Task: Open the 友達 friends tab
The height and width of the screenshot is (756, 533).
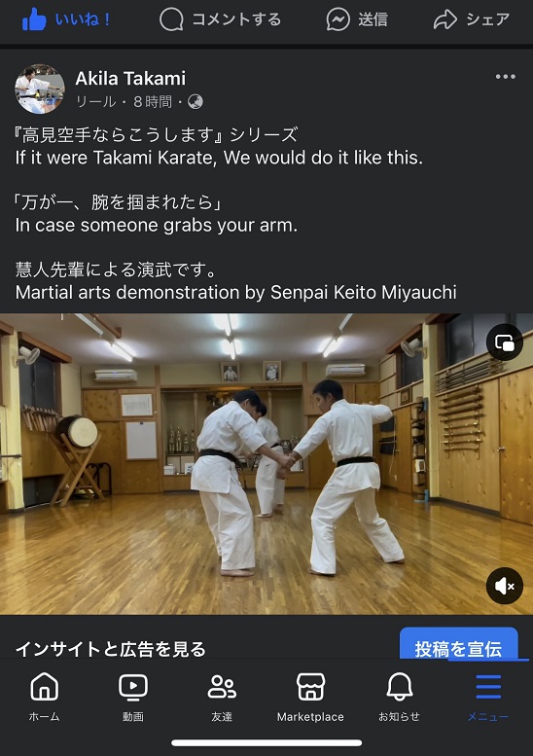Action: [x=222, y=696]
